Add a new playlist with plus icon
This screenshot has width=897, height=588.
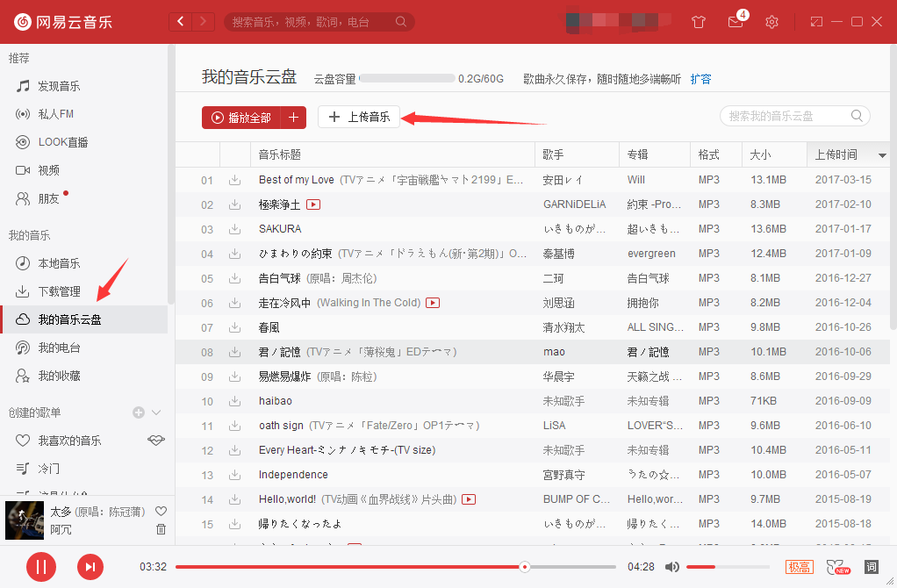139,412
